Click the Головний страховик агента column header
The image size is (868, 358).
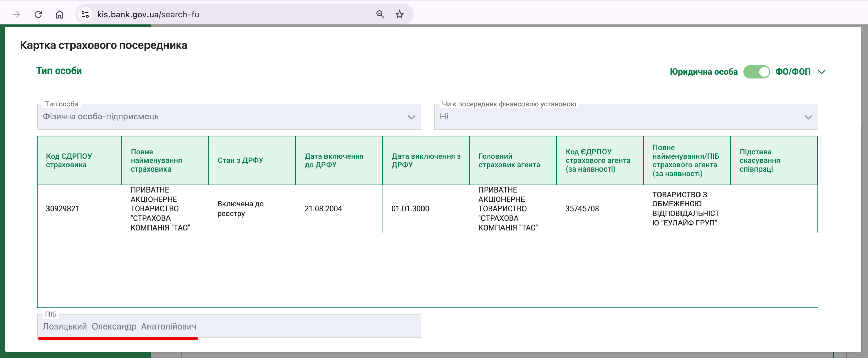tap(513, 160)
